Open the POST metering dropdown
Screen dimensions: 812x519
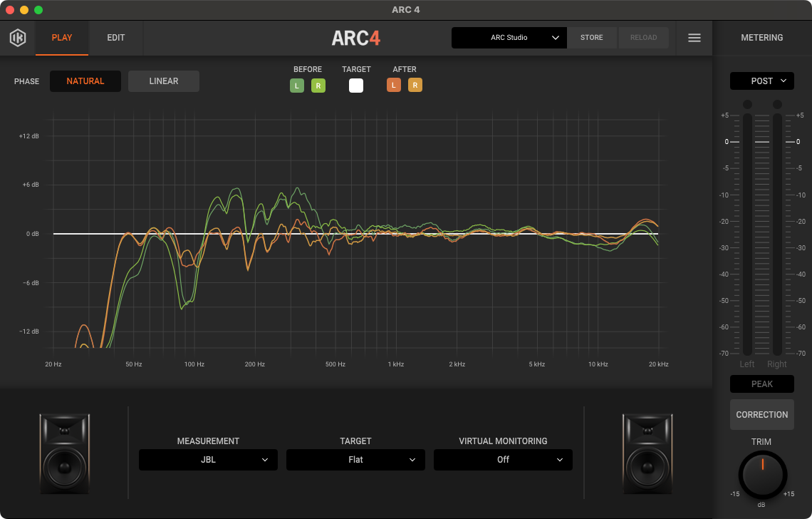pyautogui.click(x=761, y=81)
